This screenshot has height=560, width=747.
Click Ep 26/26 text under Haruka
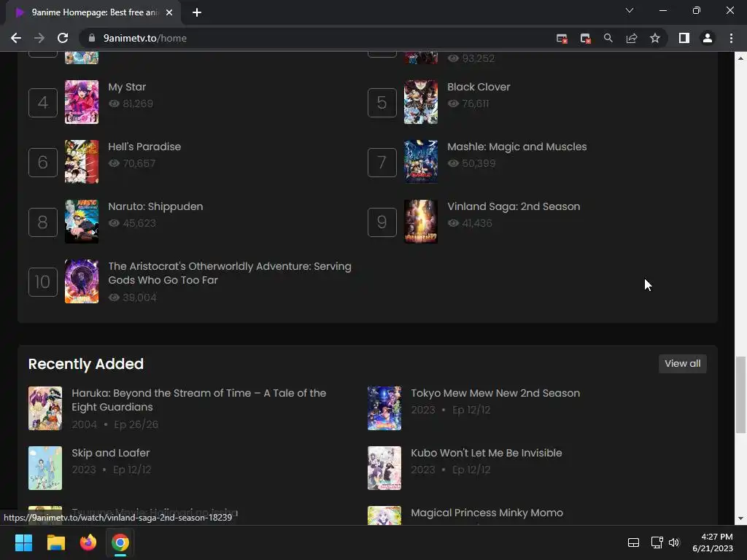click(x=136, y=424)
